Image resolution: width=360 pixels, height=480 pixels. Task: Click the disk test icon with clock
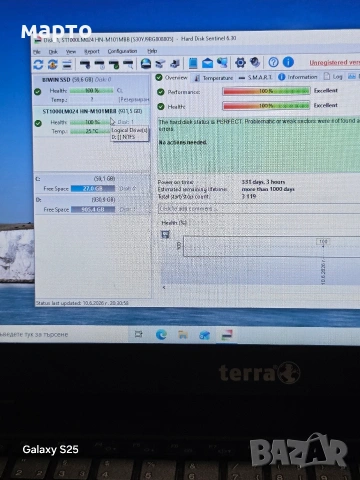pos(100,64)
